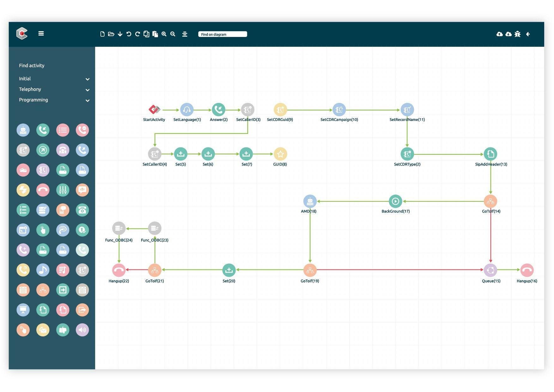Auto-align the diagram layout

(x=185, y=34)
